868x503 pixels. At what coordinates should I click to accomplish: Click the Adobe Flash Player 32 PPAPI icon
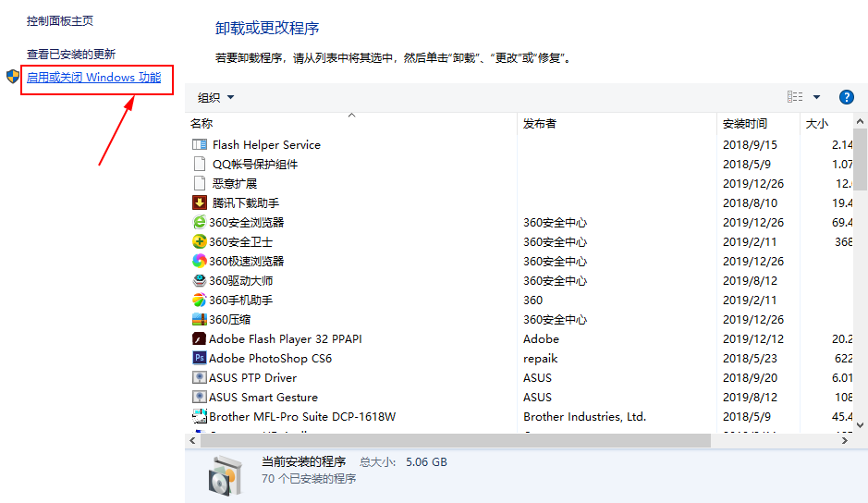tap(200, 338)
